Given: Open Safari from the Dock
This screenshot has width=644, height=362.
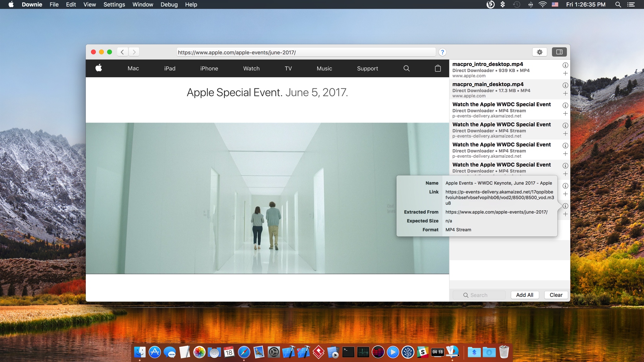Looking at the screenshot, I should pos(244,352).
